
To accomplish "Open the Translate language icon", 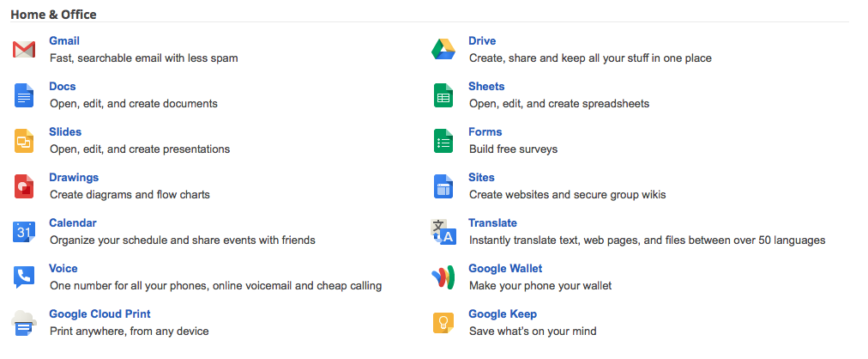I will [443, 232].
